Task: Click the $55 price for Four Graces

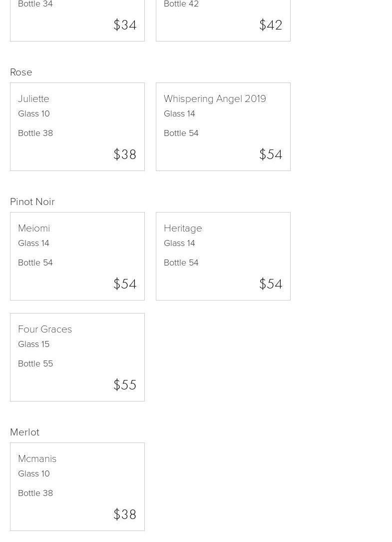Action: [125, 385]
